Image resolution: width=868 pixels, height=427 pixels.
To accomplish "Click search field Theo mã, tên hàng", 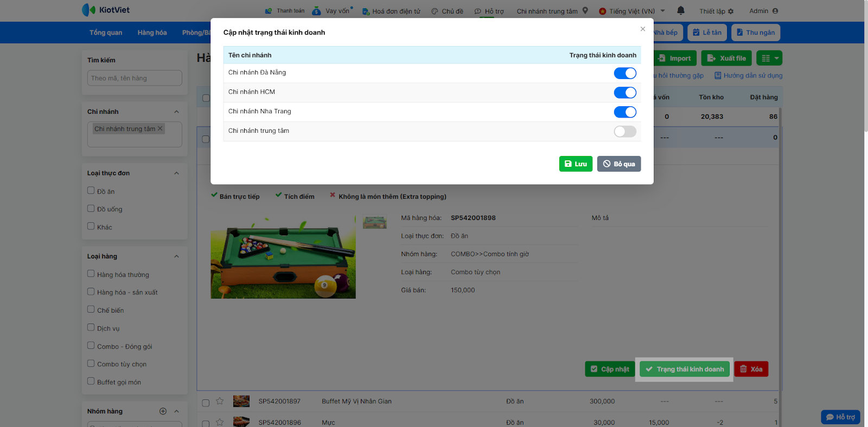I will point(135,78).
